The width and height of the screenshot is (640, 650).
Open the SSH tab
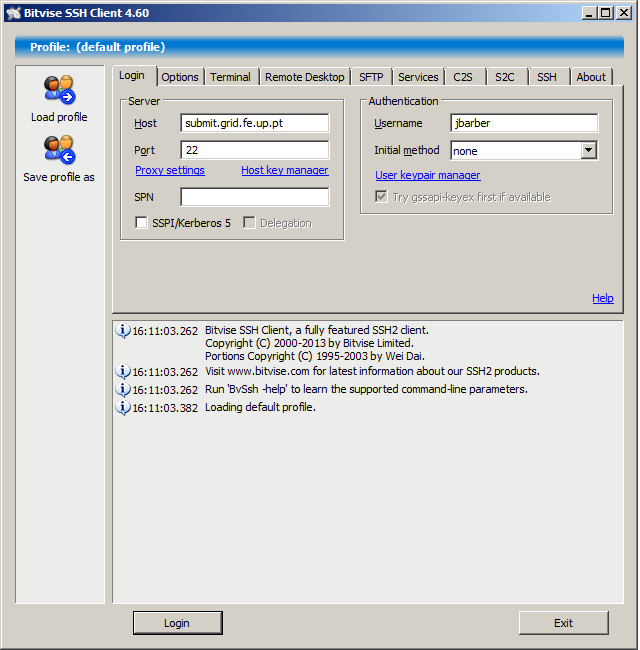click(x=547, y=77)
